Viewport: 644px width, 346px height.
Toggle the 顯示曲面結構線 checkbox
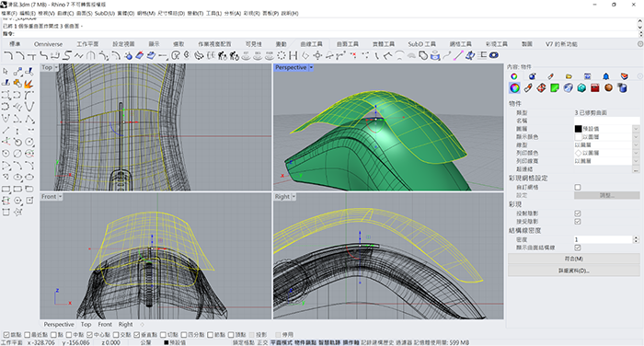(578, 248)
